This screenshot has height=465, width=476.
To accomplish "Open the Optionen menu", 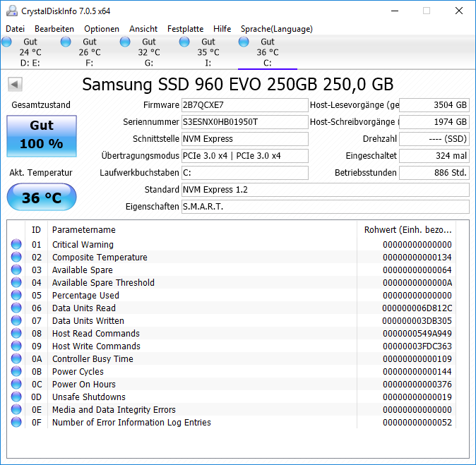I will point(102,29).
